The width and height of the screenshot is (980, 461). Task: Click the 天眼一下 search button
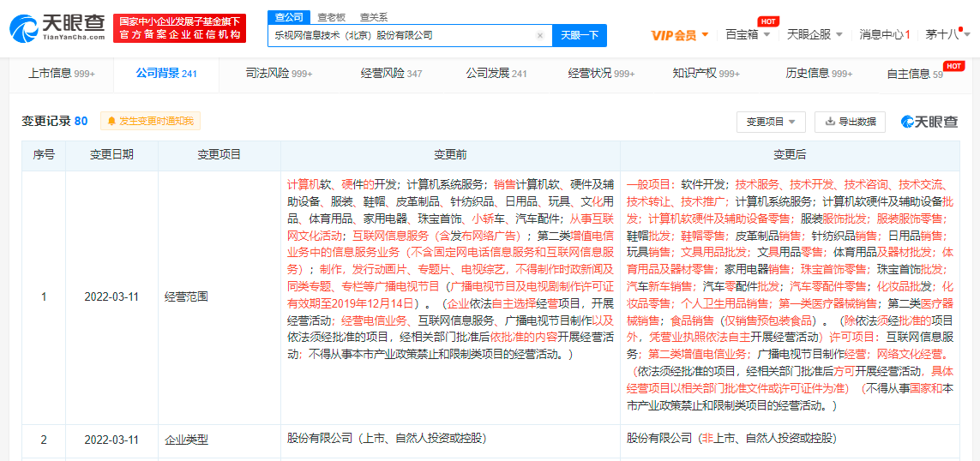pyautogui.click(x=580, y=36)
